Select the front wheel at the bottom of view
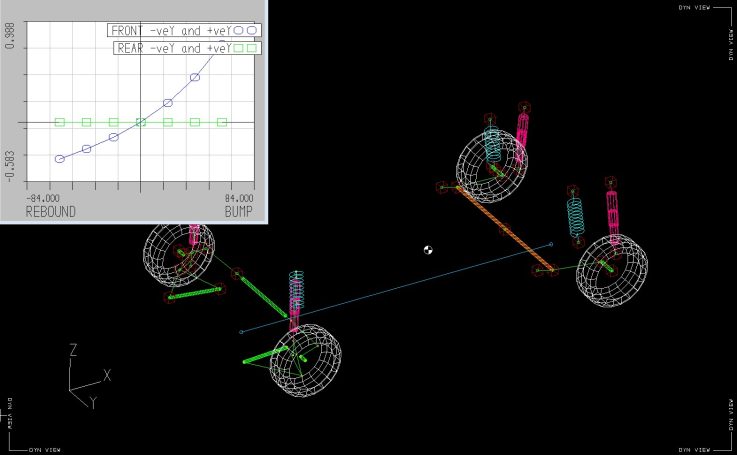 pos(306,361)
